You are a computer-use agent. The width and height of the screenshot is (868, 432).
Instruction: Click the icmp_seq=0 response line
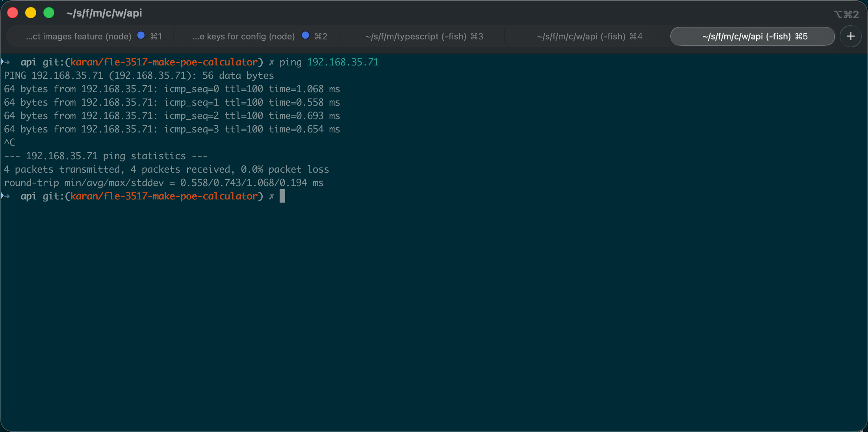tap(172, 89)
